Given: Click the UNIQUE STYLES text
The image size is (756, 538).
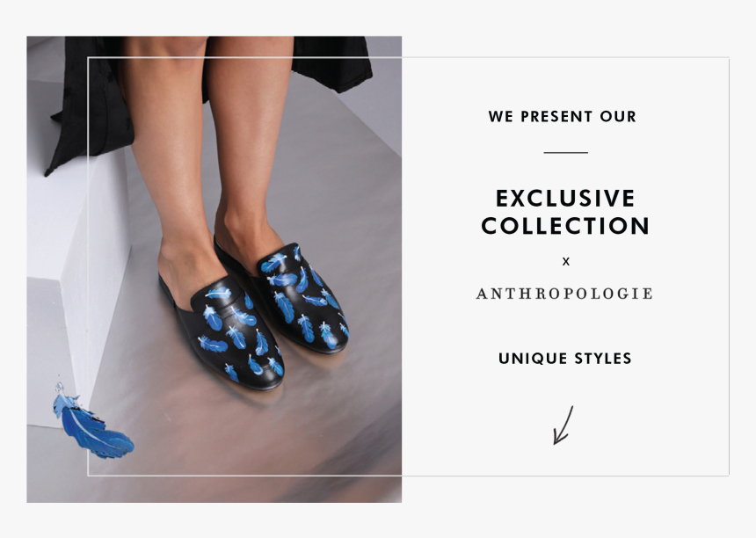Looking at the screenshot, I should 565,359.
